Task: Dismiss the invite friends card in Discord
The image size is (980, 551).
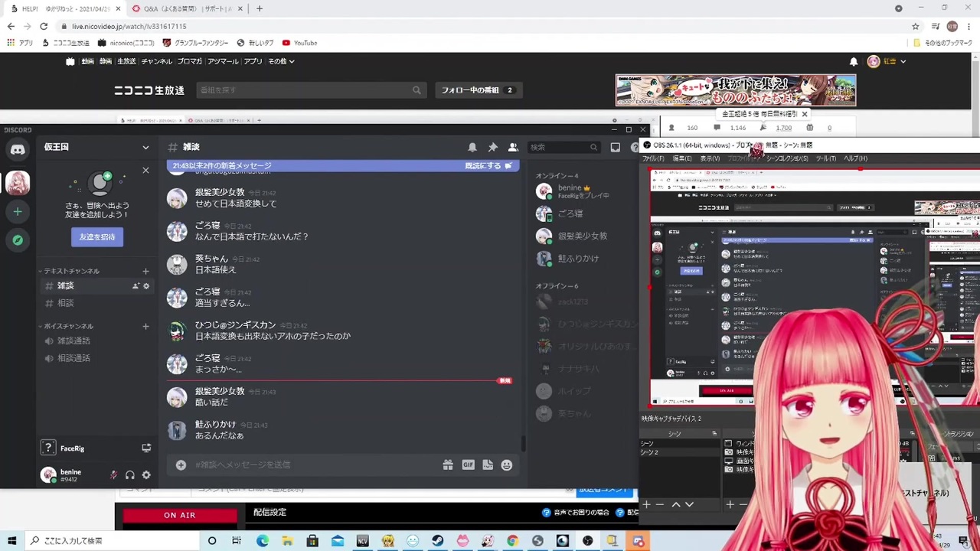Action: point(145,170)
